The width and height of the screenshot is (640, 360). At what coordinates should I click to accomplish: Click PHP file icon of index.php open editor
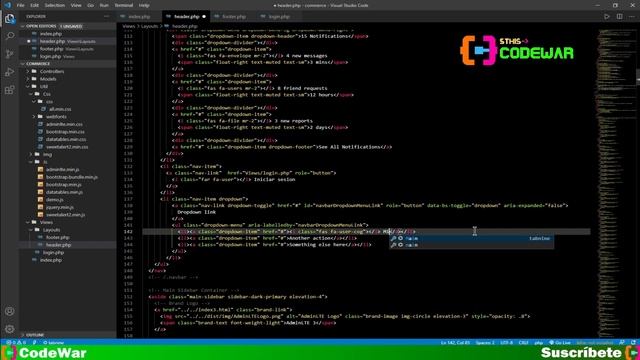click(35, 34)
